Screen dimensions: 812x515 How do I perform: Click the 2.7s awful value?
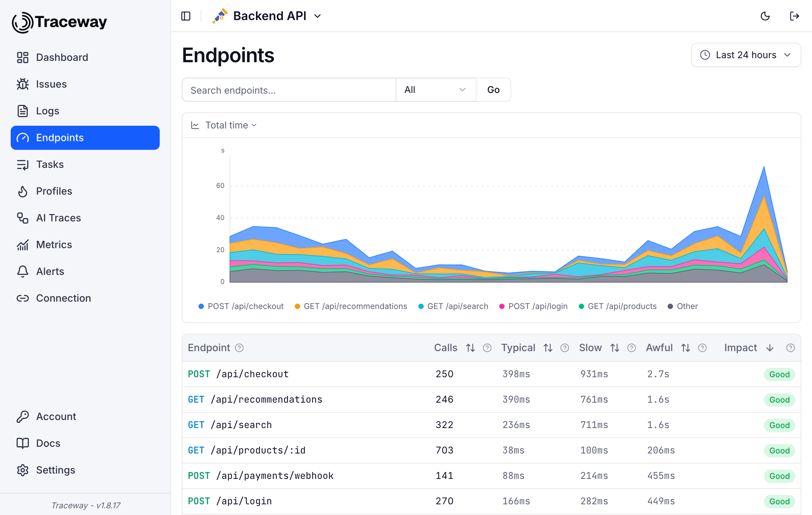coord(658,374)
